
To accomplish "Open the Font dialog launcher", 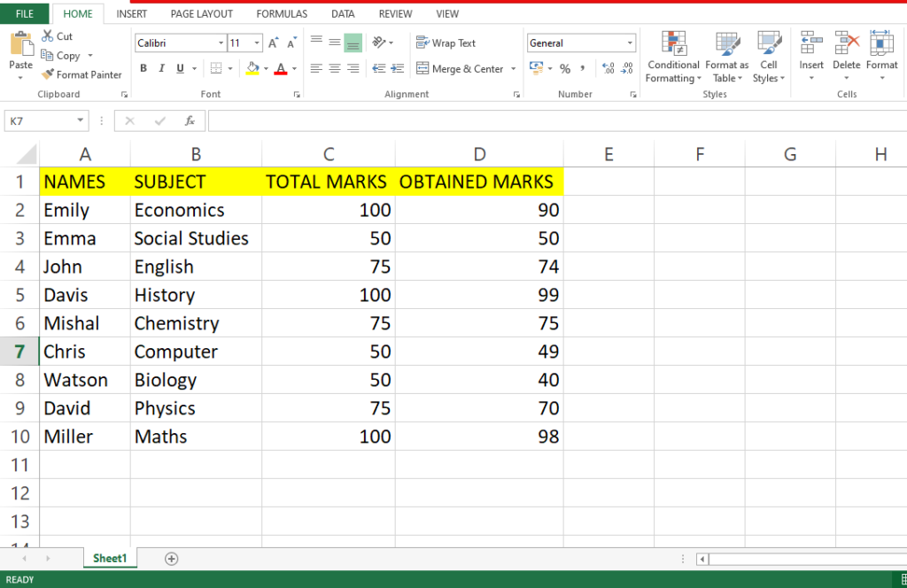I will click(297, 94).
